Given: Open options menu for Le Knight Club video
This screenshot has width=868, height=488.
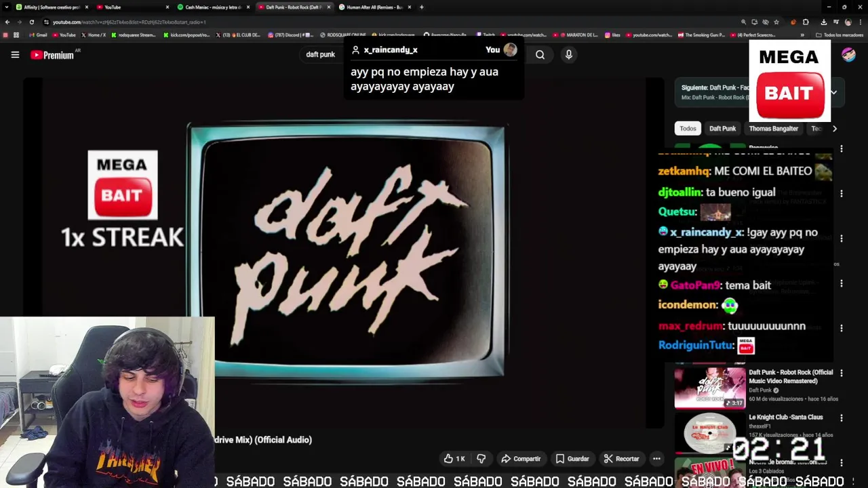Looking at the screenshot, I should click(842, 418).
